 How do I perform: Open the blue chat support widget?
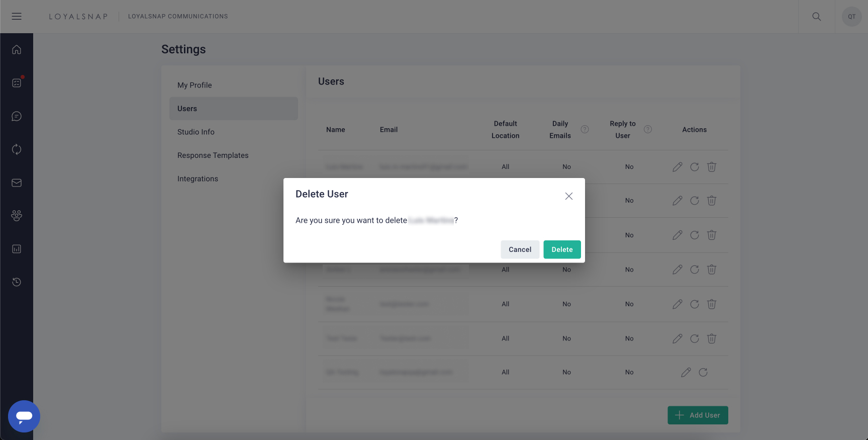coord(24,416)
